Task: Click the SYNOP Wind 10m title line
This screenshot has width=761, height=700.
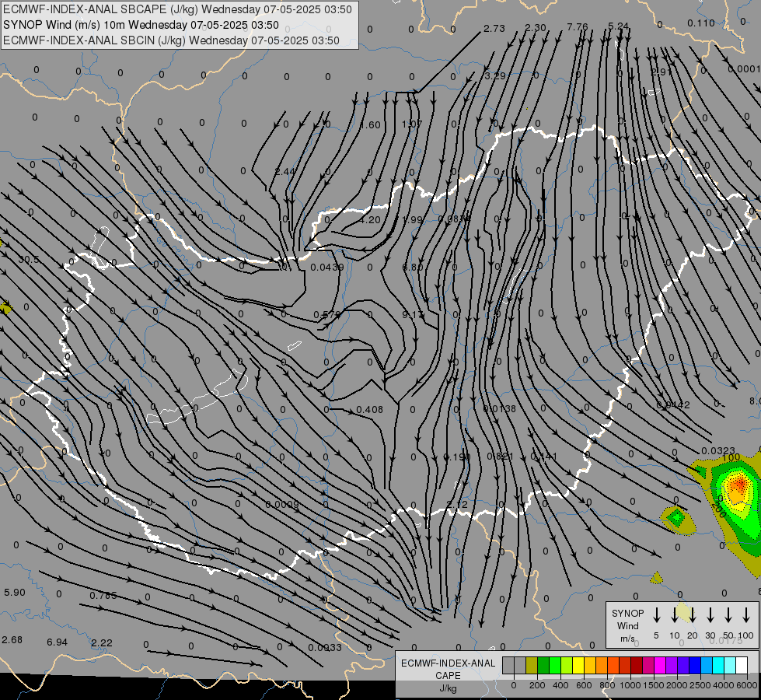Action: point(141,25)
